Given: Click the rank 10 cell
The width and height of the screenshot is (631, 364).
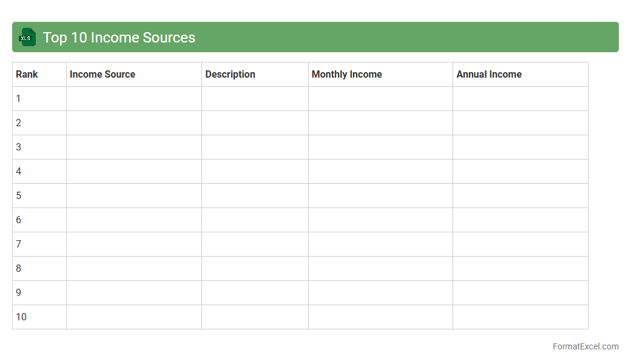Looking at the screenshot, I should click(x=39, y=317).
